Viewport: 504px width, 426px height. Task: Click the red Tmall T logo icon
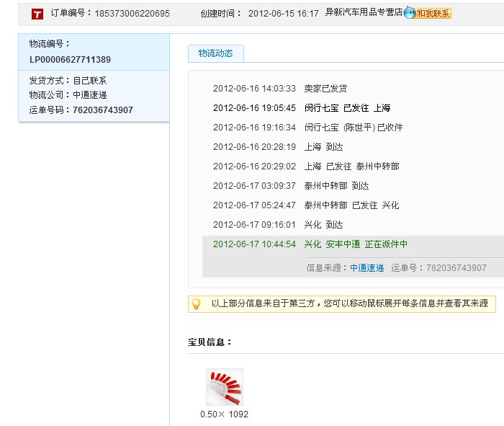click(x=37, y=14)
